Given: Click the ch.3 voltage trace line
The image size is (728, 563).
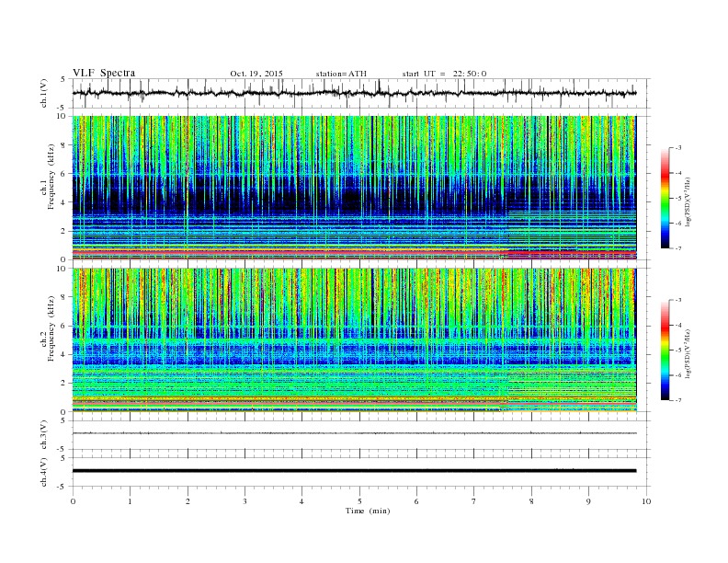Looking at the screenshot, I should [x=354, y=433].
